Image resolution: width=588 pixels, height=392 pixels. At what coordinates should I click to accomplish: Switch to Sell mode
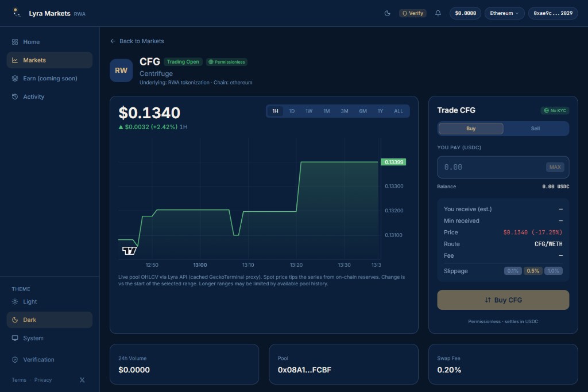click(535, 129)
